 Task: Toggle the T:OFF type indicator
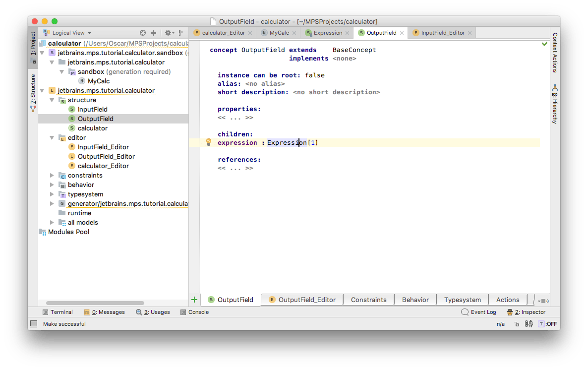click(547, 324)
